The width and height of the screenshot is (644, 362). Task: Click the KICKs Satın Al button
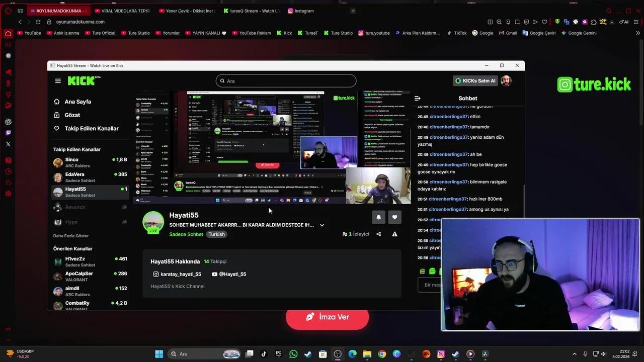click(475, 80)
